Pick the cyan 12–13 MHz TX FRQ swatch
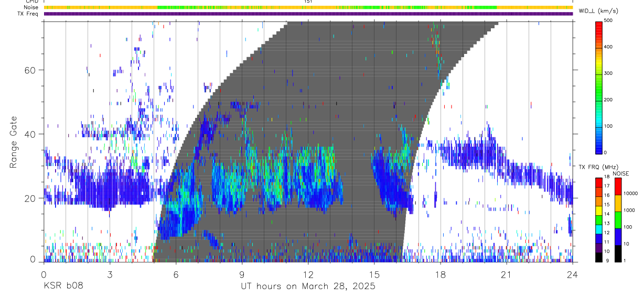Image resolution: width=644 pixels, height=297 pixels. pos(599,229)
